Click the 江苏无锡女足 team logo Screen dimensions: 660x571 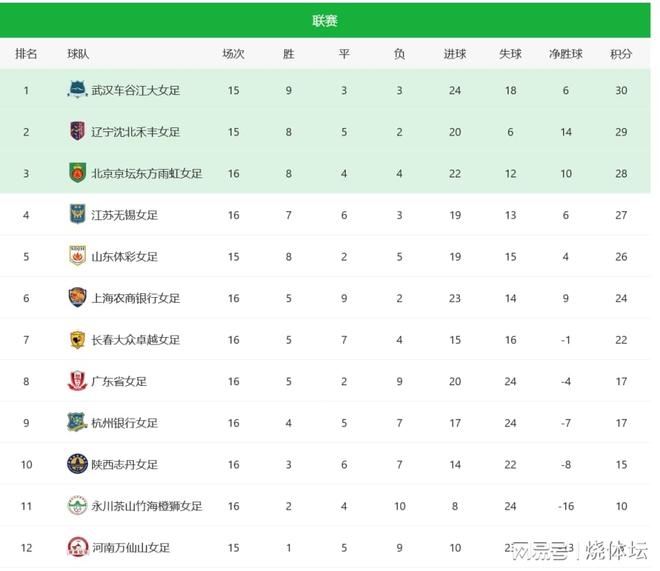[77, 214]
